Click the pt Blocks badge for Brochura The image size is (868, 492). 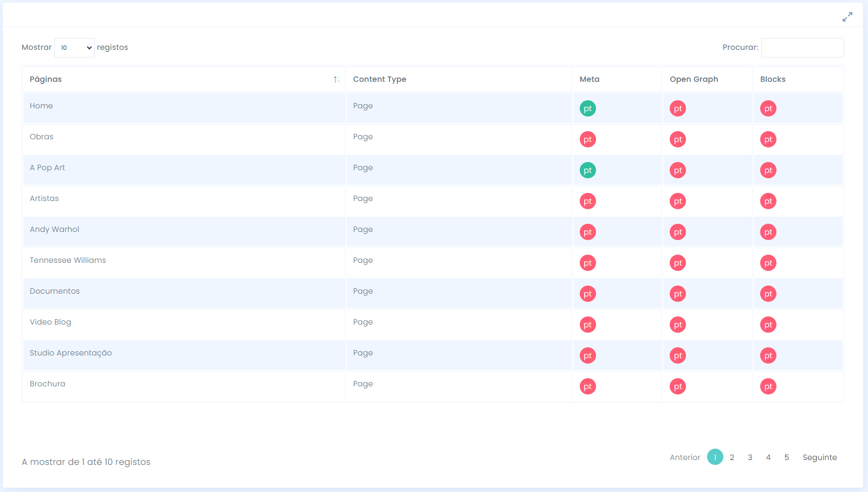(768, 386)
